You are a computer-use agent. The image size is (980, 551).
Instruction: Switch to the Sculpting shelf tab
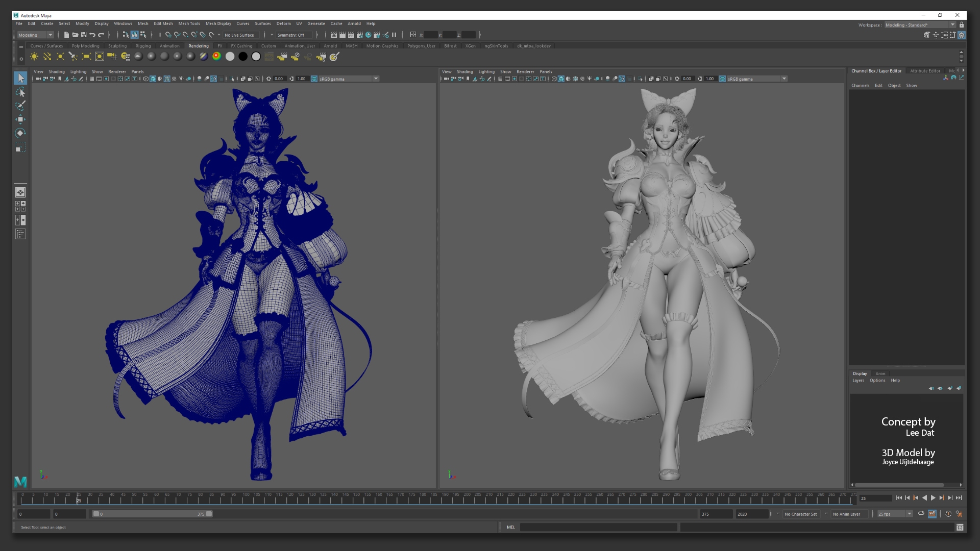(x=117, y=46)
